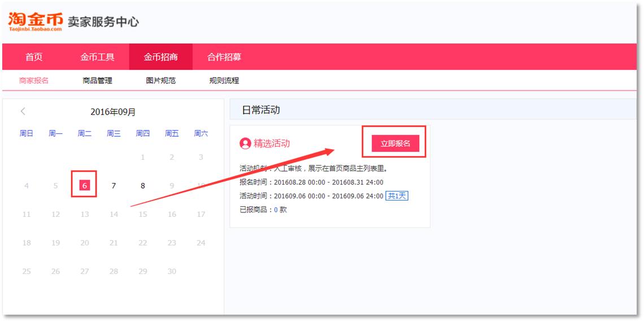Screen dimensions: 644x322
Task: Click the disabled date 20 on calendar
Action: (x=85, y=243)
